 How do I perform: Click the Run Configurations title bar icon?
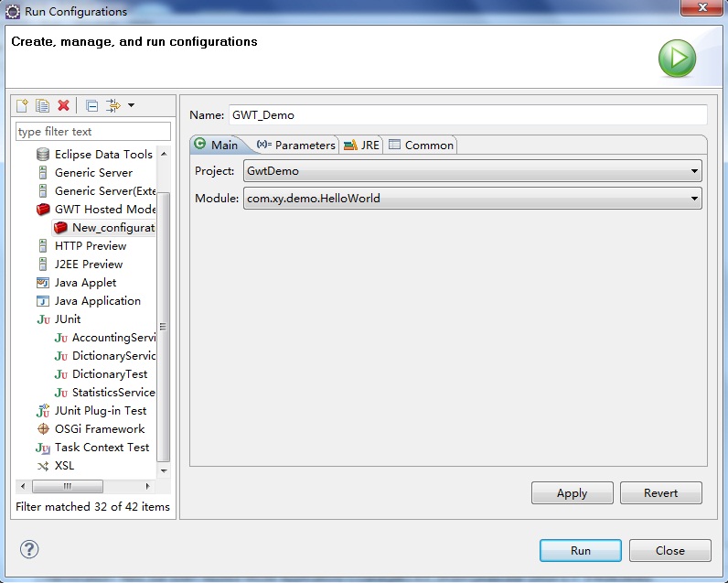click(x=13, y=12)
